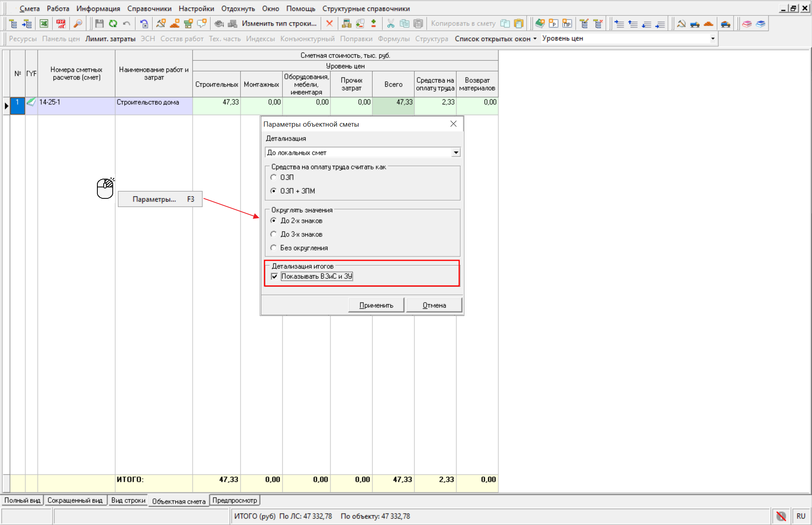
Task: Expand the Уровень цен combo box
Action: pos(713,39)
